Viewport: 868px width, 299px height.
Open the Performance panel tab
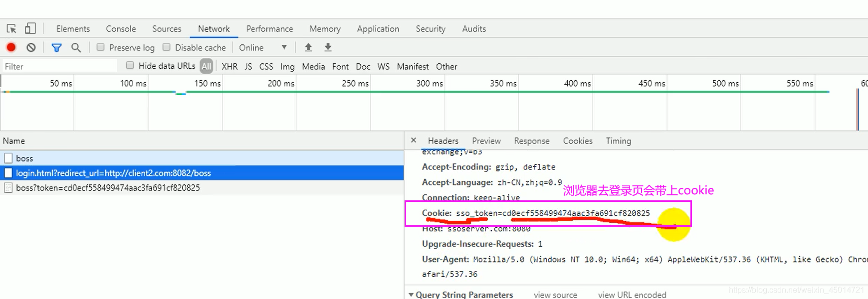click(x=269, y=28)
